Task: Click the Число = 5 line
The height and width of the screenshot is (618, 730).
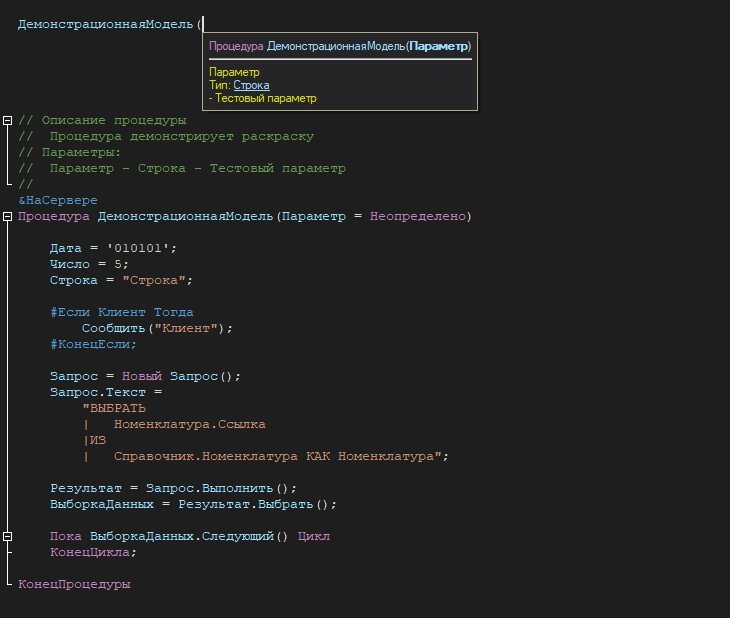Action: coord(89,265)
